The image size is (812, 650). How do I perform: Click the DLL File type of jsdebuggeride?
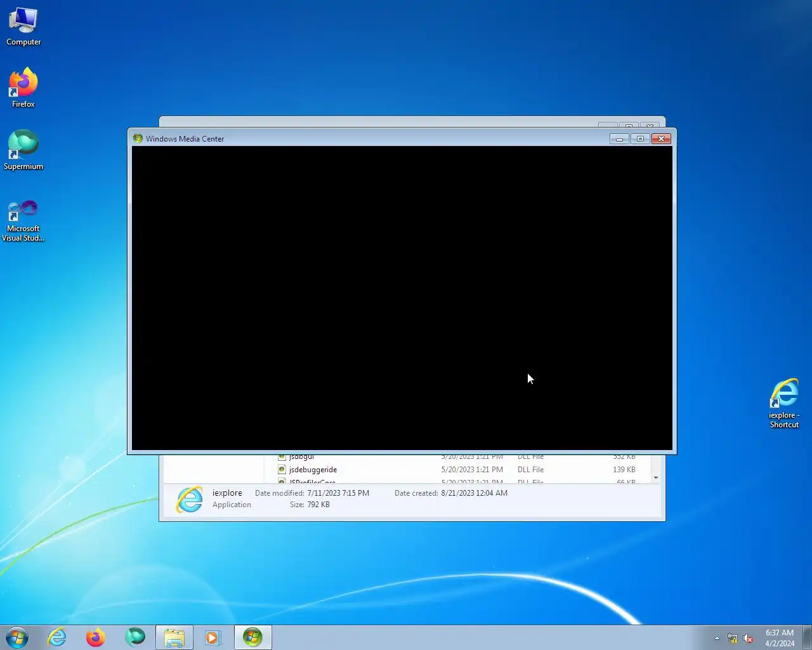(530, 470)
